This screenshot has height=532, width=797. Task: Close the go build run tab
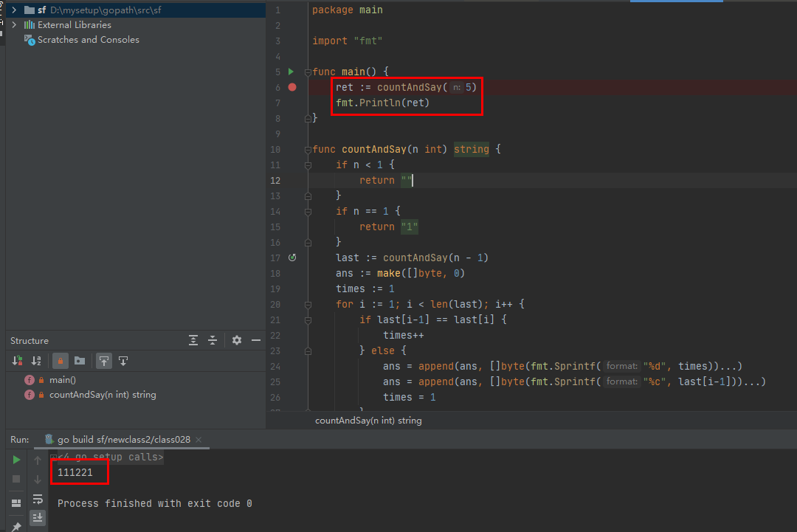pos(199,440)
